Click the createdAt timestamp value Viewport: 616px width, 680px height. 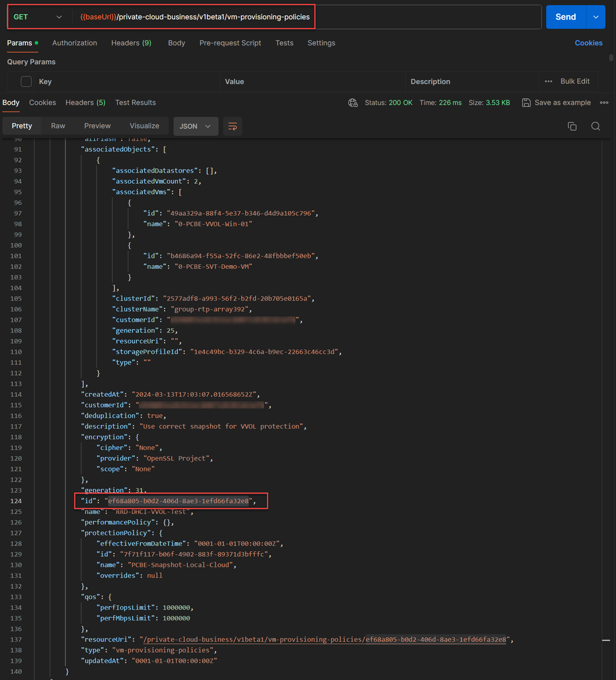[195, 394]
